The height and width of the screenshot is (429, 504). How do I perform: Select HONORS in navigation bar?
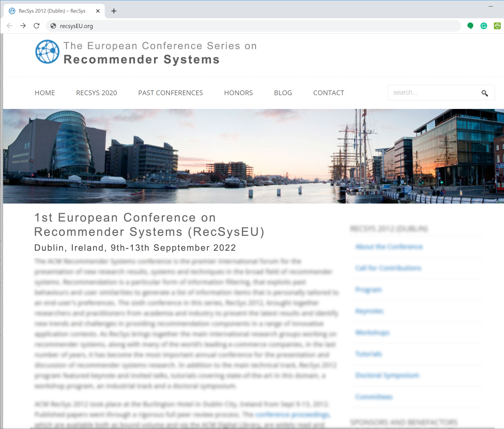[x=238, y=93]
